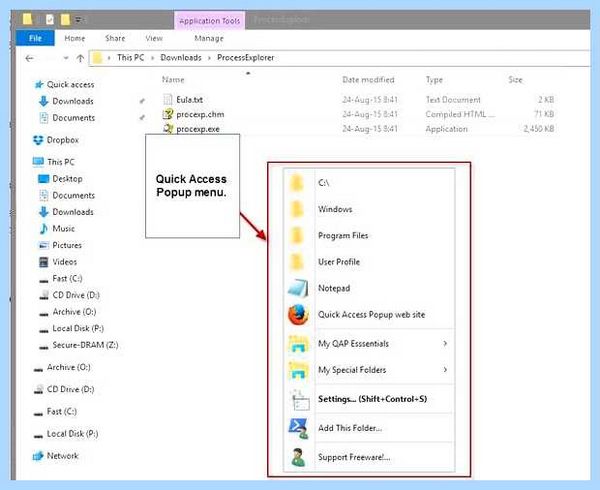Screen dimensions: 600x490
Task: Click the Videos icon in sidebar
Action: pos(44,262)
